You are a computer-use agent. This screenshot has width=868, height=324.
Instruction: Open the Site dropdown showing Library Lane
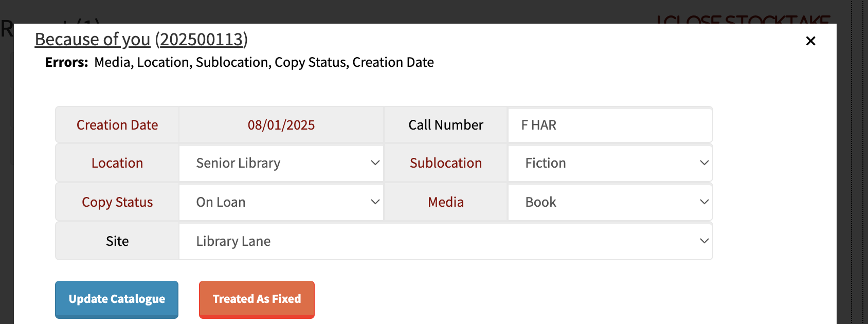pos(445,241)
